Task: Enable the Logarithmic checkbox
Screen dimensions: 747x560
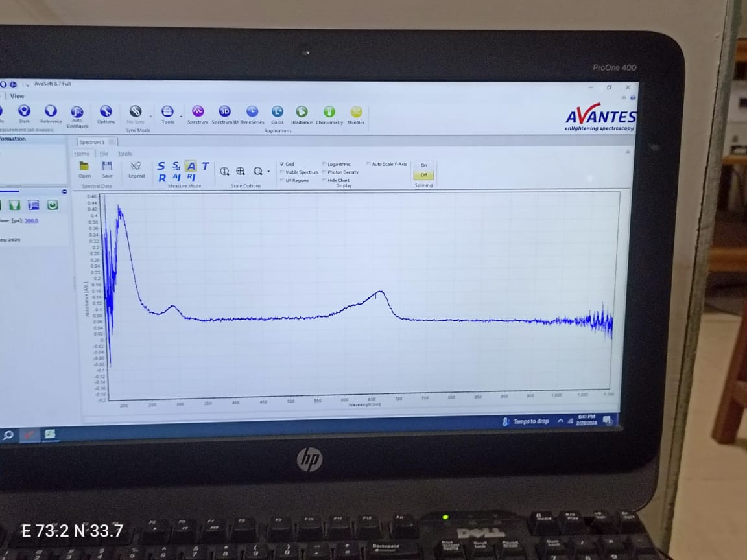Action: pyautogui.click(x=324, y=164)
